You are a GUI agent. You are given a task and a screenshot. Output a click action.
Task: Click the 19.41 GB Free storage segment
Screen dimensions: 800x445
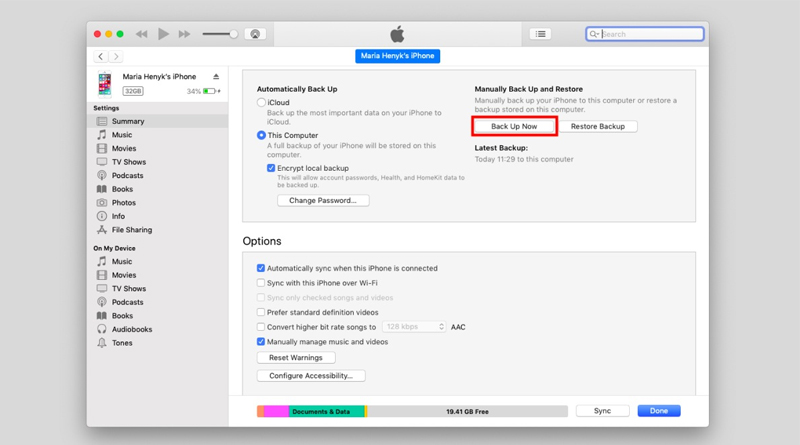click(467, 411)
